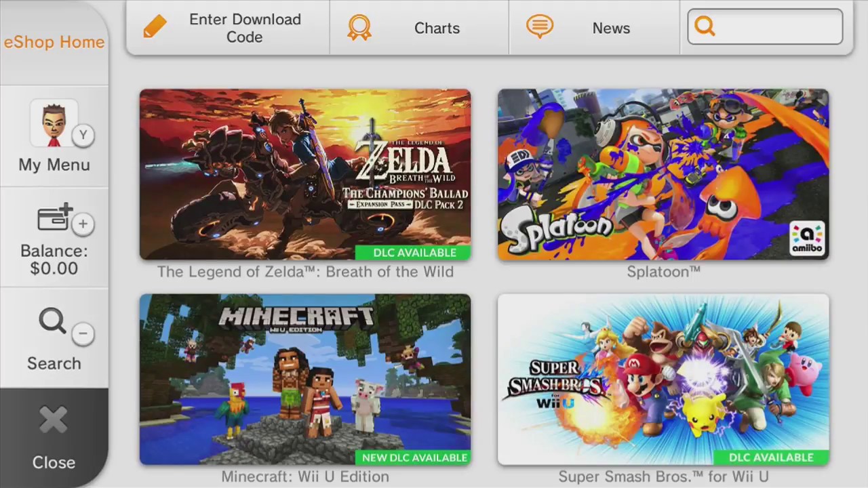Click the Y button badge by Mii
Screen dimensions: 868x488
pos(83,135)
